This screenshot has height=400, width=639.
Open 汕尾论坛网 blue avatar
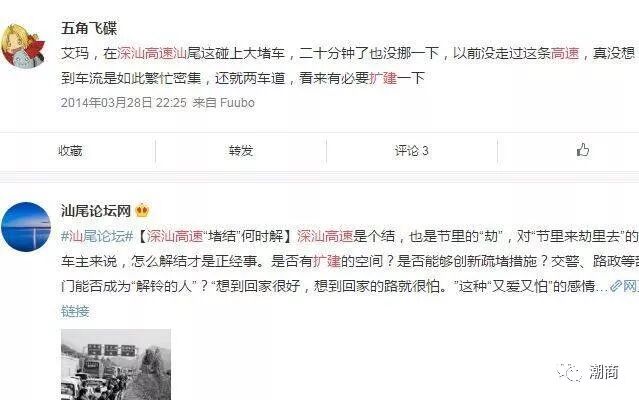click(x=26, y=226)
